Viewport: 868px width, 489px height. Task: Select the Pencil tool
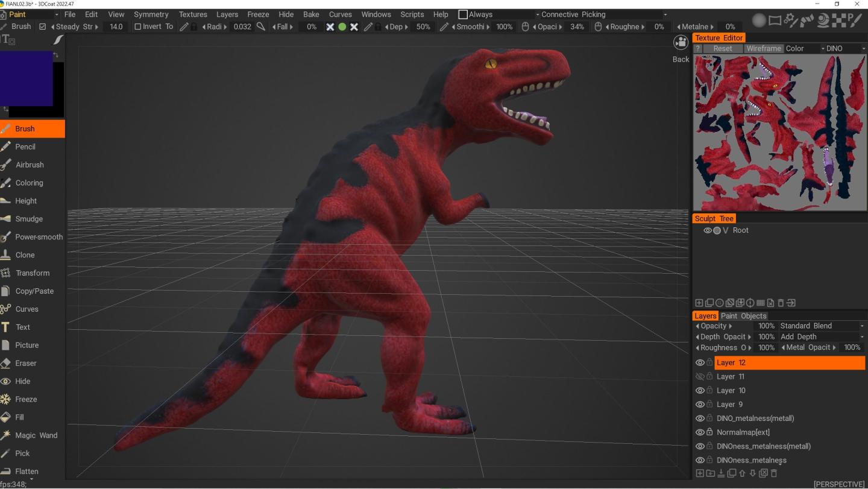[x=32, y=147]
